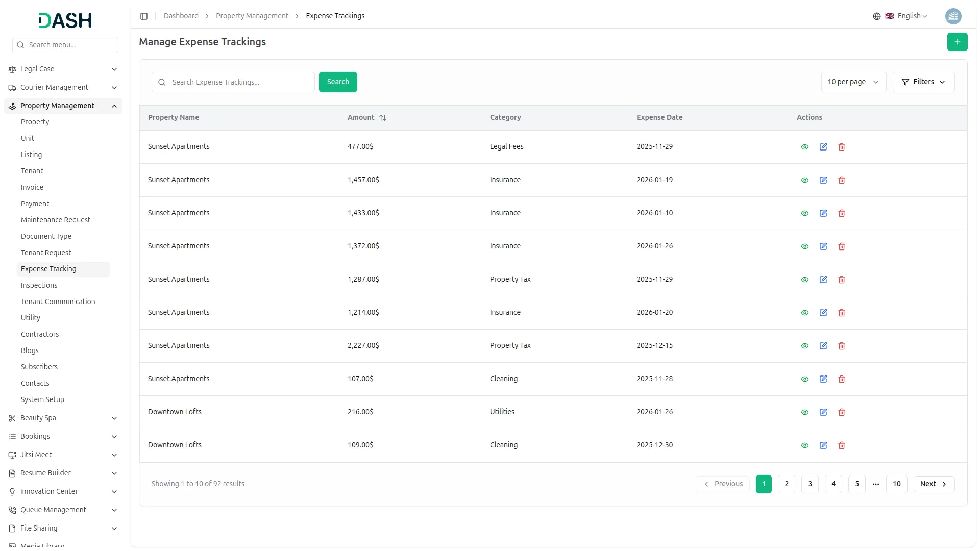Delete the Legal Fees 477.00$ expense
The height and width of the screenshot is (551, 980).
pyautogui.click(x=842, y=147)
